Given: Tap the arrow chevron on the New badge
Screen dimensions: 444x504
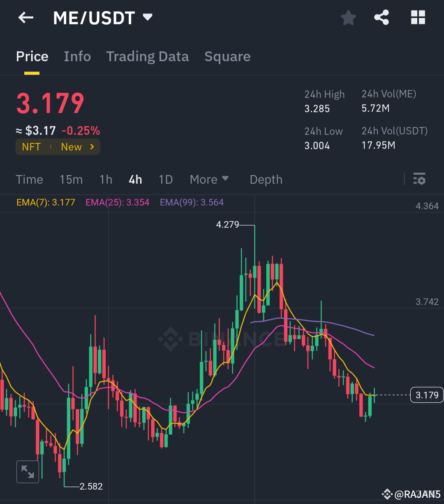Looking at the screenshot, I should [x=92, y=147].
